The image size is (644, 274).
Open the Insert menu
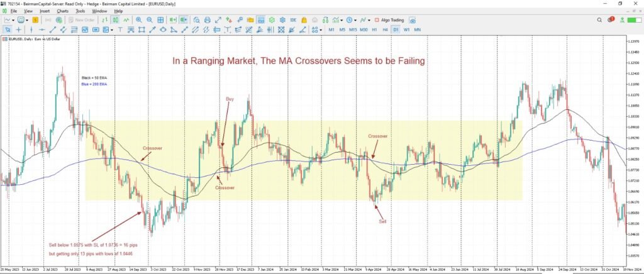[x=45, y=11]
